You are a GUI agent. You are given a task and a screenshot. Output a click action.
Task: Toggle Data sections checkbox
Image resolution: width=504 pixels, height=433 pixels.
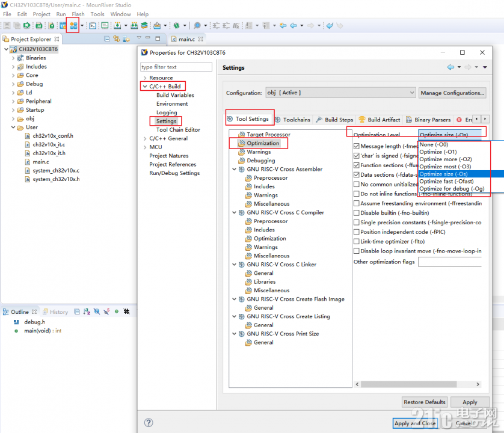pos(356,175)
